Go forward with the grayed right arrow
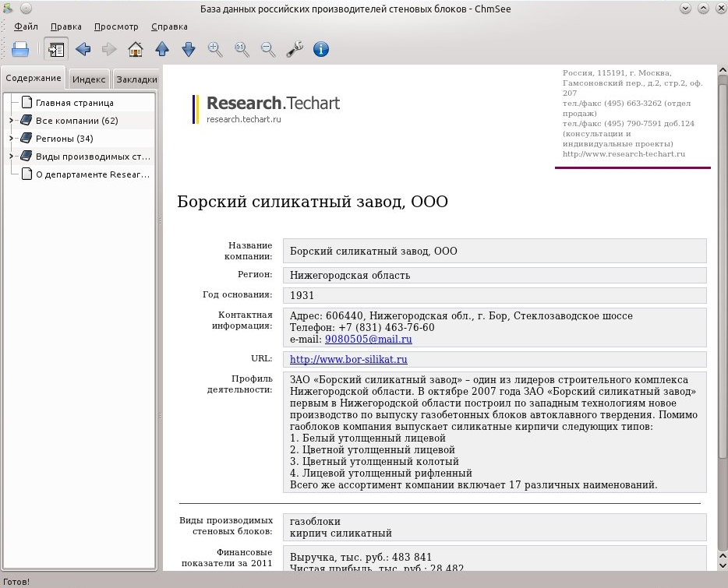The height and width of the screenshot is (588, 728). coord(109,49)
